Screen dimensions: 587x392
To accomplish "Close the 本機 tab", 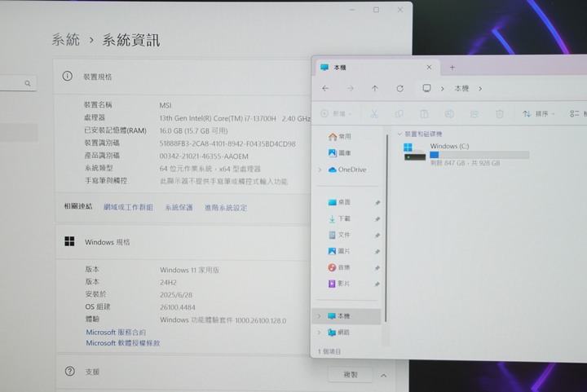I will click(x=429, y=67).
